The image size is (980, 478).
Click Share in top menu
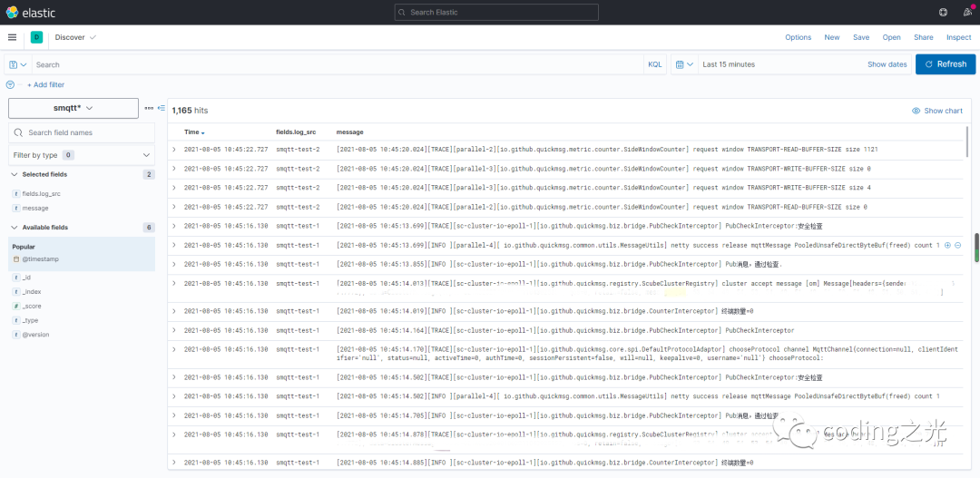click(924, 37)
